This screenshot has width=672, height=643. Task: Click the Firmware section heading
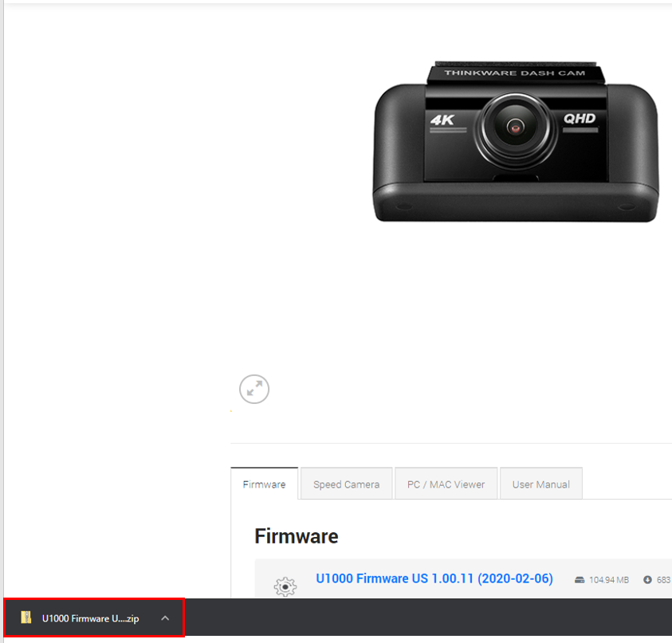(297, 536)
